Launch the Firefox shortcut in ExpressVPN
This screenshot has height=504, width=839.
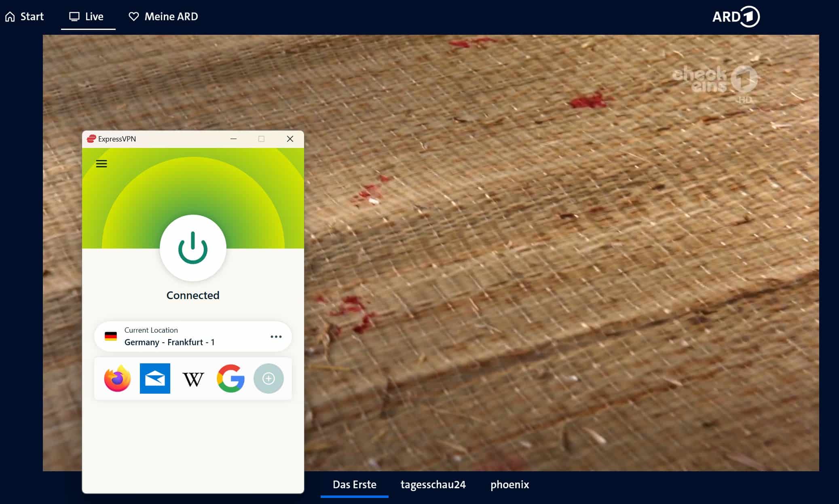(x=117, y=379)
